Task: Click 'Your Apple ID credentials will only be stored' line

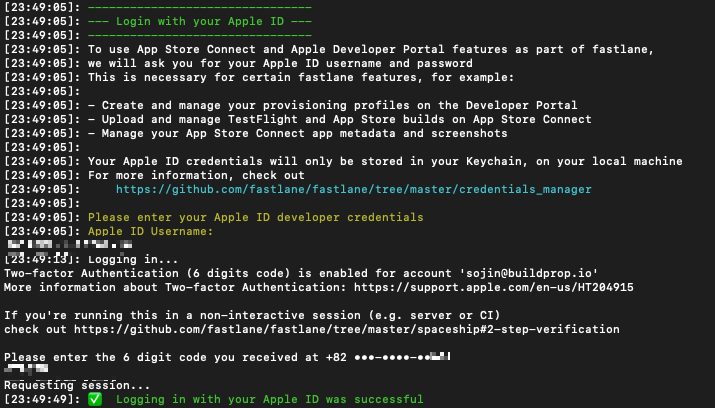Action: pyautogui.click(x=385, y=161)
